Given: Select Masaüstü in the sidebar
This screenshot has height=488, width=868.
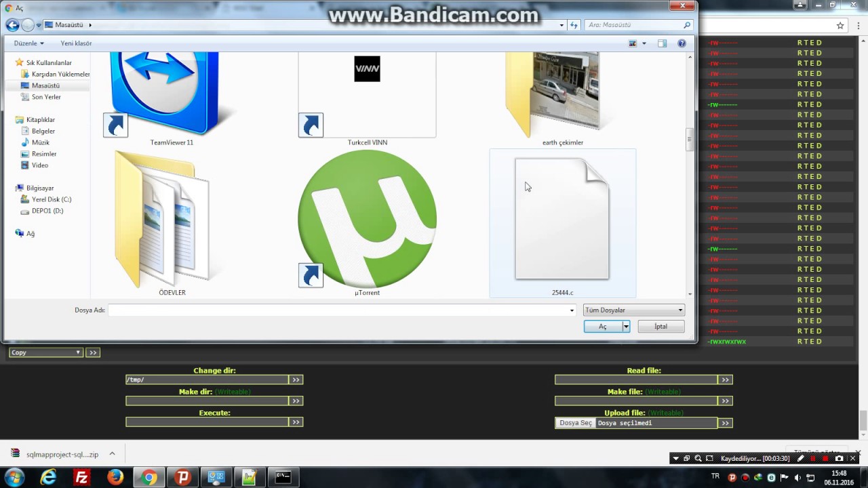Looking at the screenshot, I should click(45, 85).
